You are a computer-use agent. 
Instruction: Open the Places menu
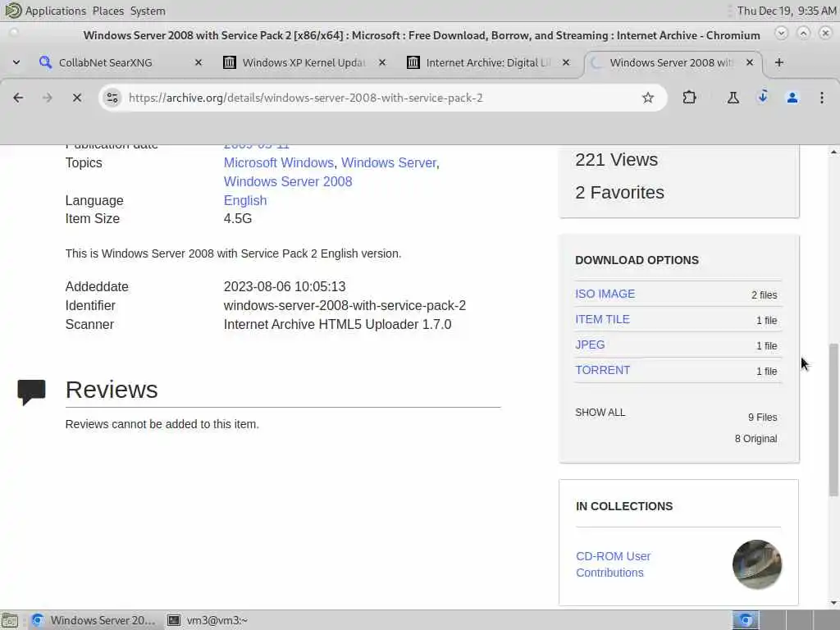(107, 11)
